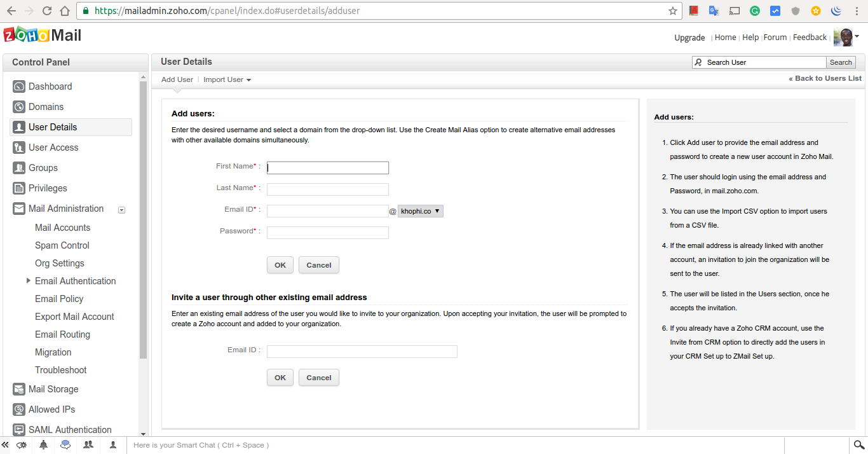Click Back to Users List link
Screen dimensions: 868x454
(825, 78)
